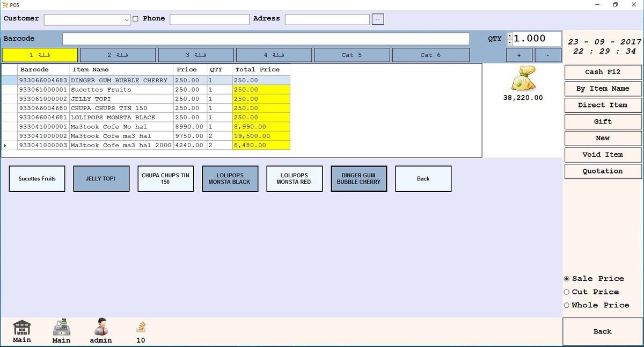This screenshot has height=347, width=644.
Task: Click the warehouse Main icon
Action: click(22, 327)
